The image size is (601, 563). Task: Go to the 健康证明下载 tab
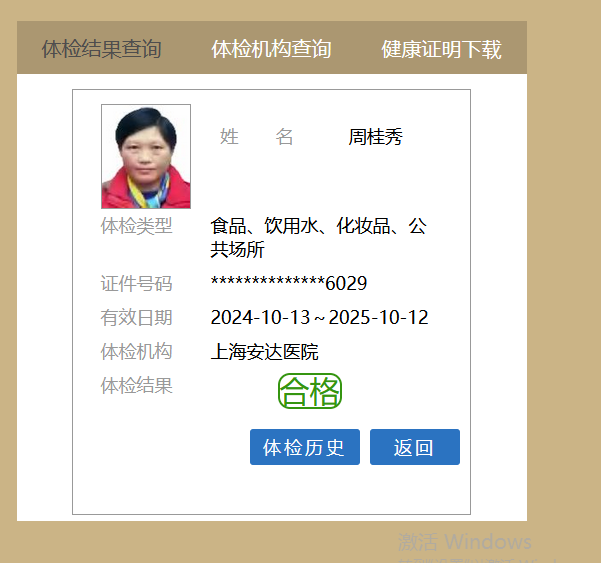point(441,49)
